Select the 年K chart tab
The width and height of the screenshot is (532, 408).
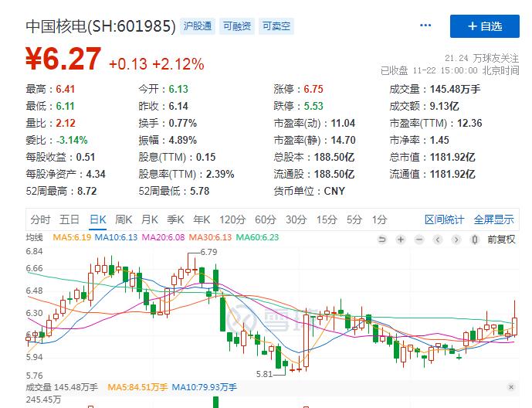(202, 219)
